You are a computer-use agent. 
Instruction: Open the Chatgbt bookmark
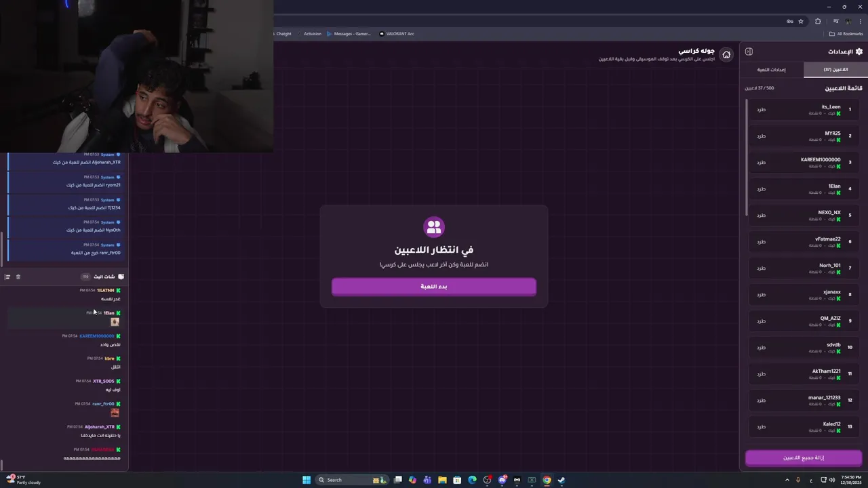pyautogui.click(x=282, y=34)
